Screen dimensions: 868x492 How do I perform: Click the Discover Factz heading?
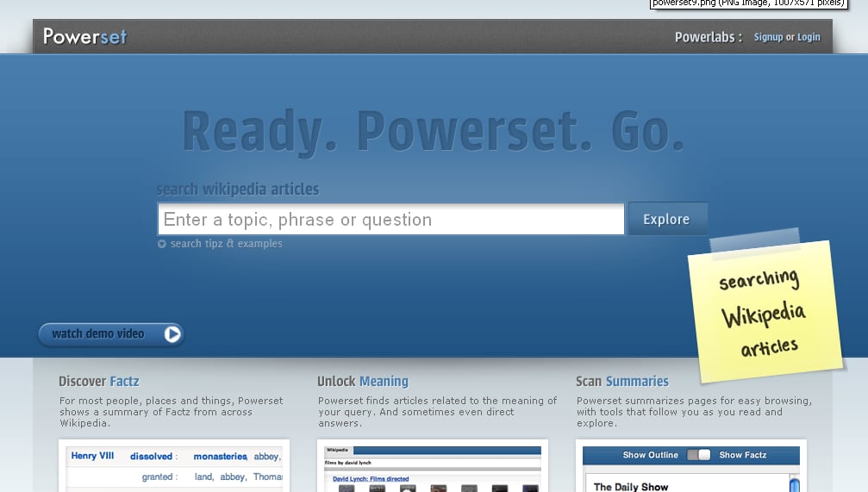pos(98,382)
